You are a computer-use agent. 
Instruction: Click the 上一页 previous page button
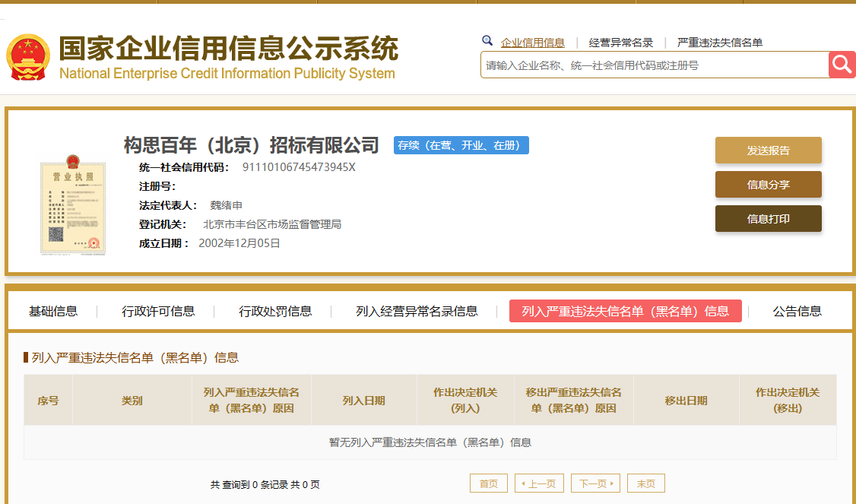click(540, 483)
